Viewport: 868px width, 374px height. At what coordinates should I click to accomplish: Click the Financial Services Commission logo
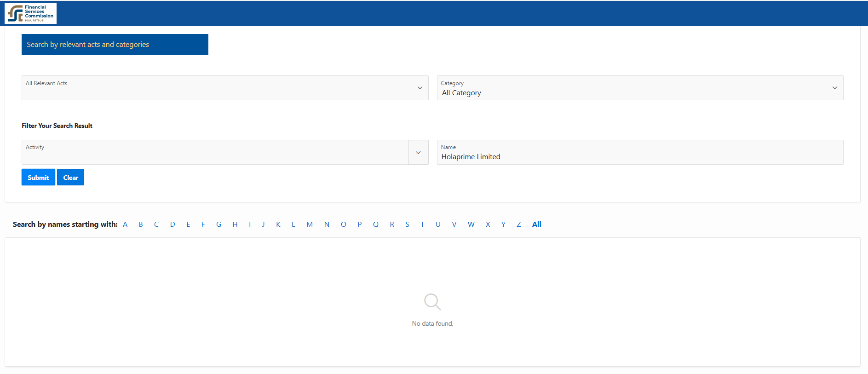pyautogui.click(x=30, y=13)
